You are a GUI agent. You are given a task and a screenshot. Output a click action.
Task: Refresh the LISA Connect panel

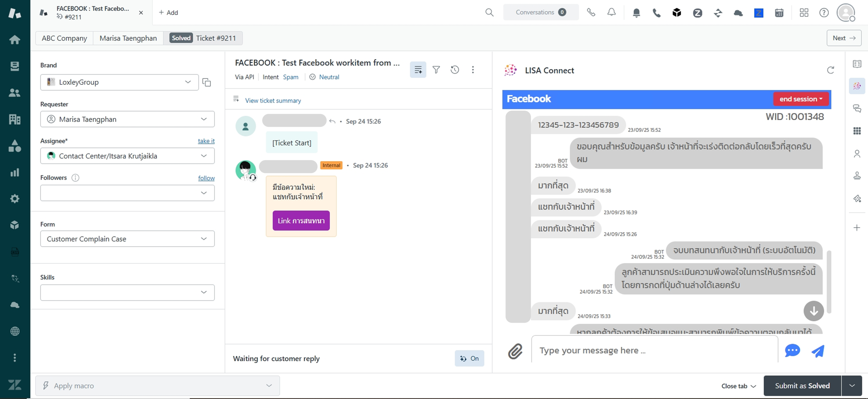click(x=830, y=70)
